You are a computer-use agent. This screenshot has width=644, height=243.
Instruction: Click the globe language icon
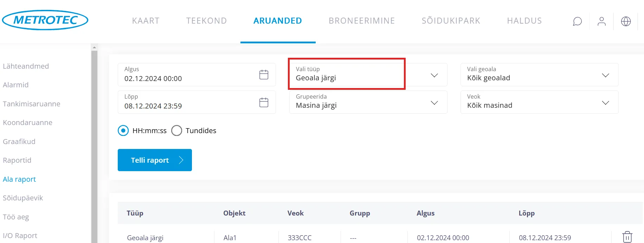coord(626,21)
